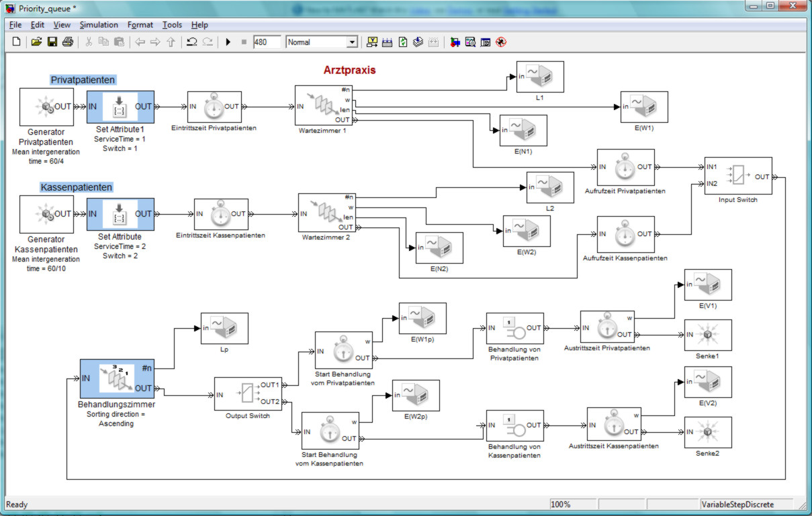Viewport: 812px width, 516px height.
Task: Click the Debug icon in toolbar
Action: tap(500, 42)
